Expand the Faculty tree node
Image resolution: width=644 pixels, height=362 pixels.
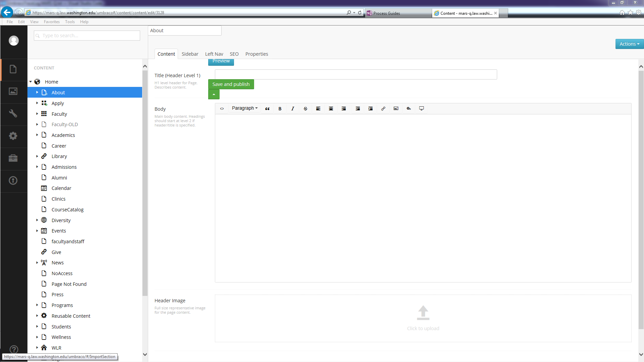[37, 114]
